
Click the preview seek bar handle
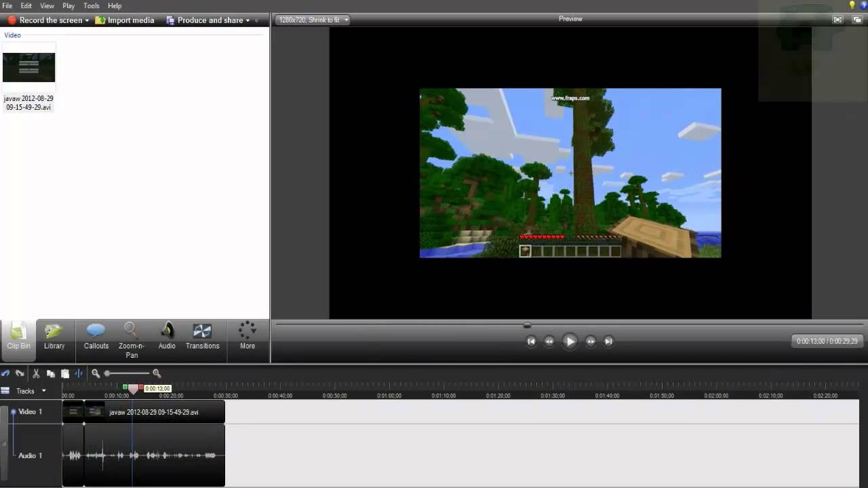(x=527, y=325)
